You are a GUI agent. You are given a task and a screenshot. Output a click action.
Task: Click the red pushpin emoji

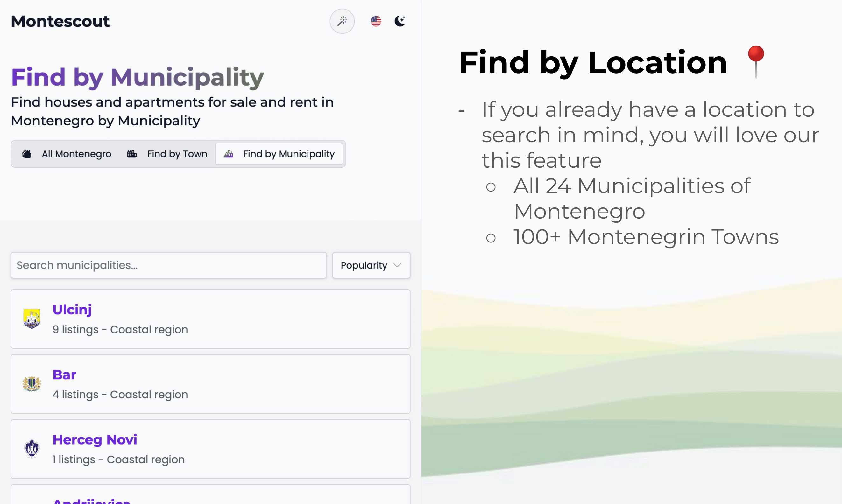(x=756, y=62)
